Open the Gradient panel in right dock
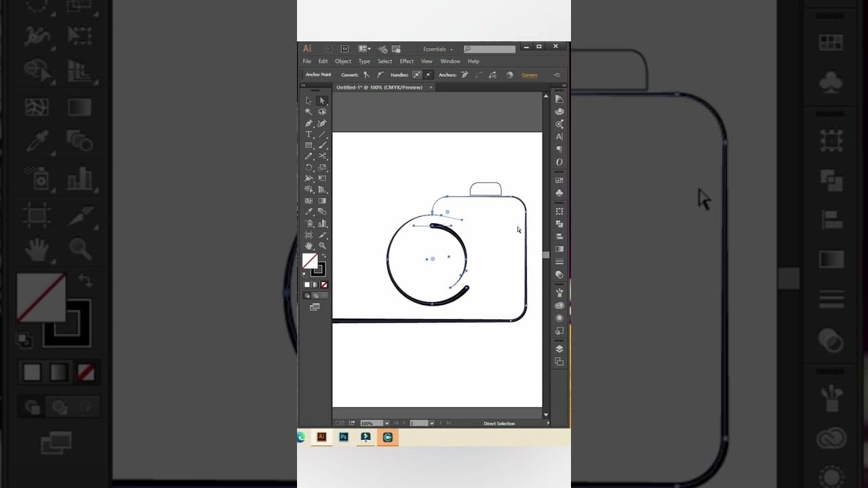The height and width of the screenshot is (488, 868). point(559,249)
